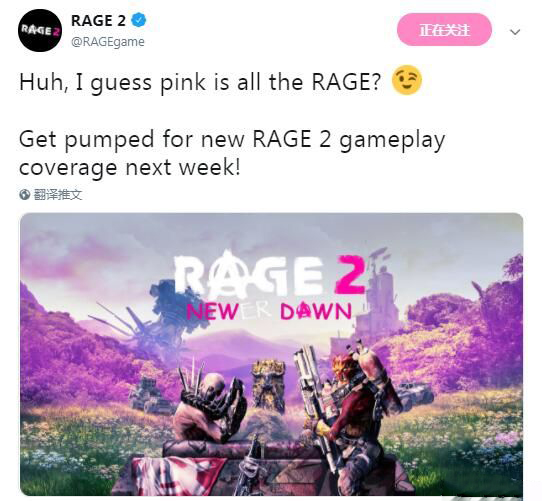Screen dimensions: 542x501
Task: Translate tweet via 翻译推文 link
Action: coord(58,195)
